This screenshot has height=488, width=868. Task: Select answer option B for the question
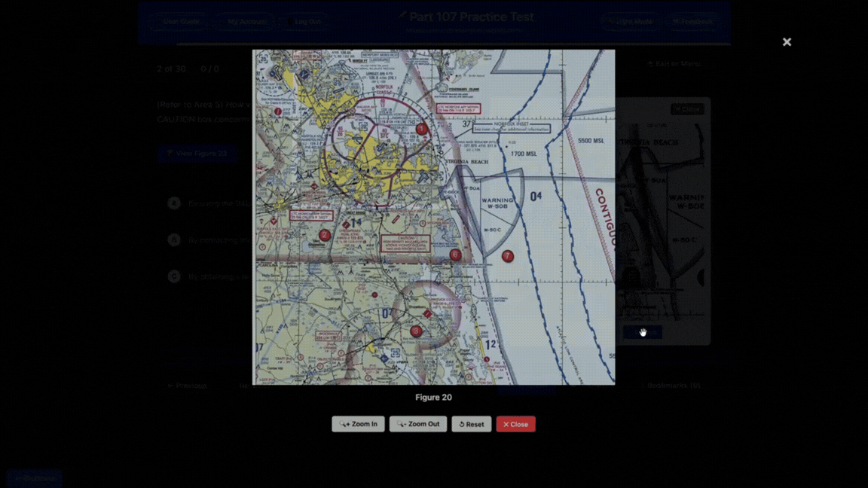pyautogui.click(x=173, y=239)
